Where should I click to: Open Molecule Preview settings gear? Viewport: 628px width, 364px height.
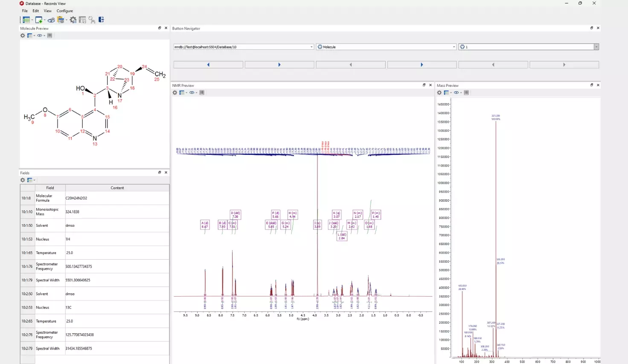coord(23,35)
